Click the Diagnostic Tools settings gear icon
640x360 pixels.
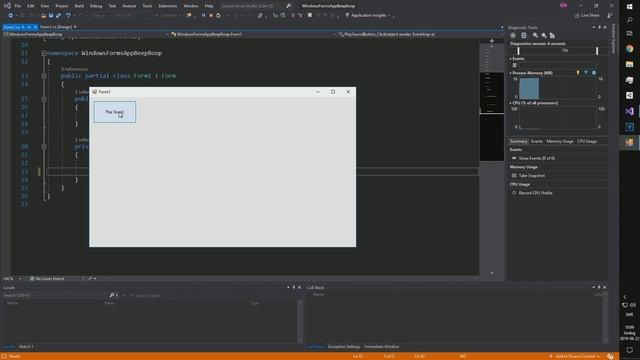click(513, 36)
